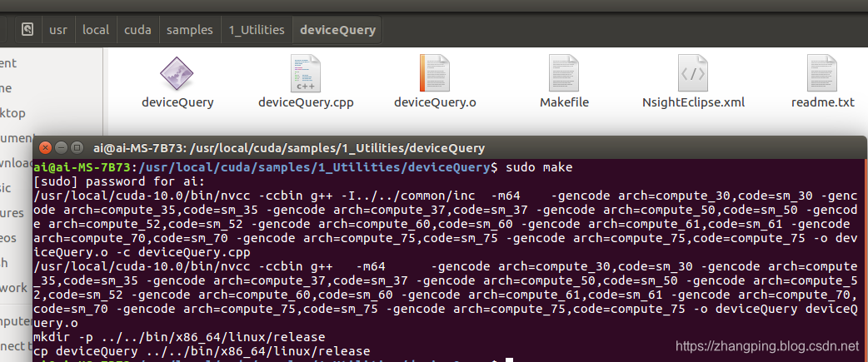Go to the samples path segment
868x362 pixels.
click(190, 30)
